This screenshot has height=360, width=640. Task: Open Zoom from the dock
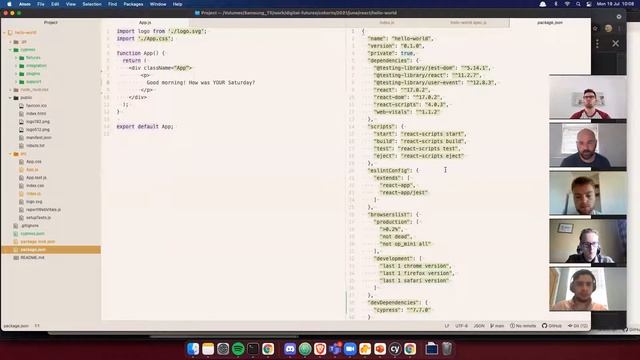(350, 349)
